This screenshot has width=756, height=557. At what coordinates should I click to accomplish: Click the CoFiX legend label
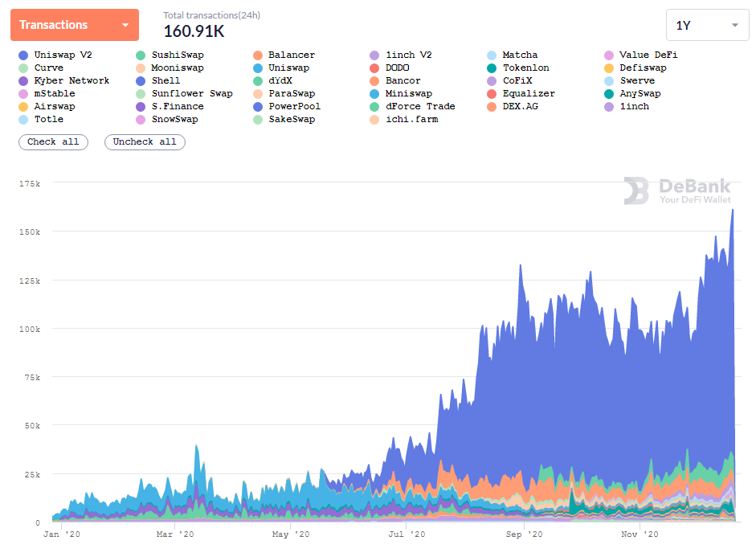click(x=517, y=80)
